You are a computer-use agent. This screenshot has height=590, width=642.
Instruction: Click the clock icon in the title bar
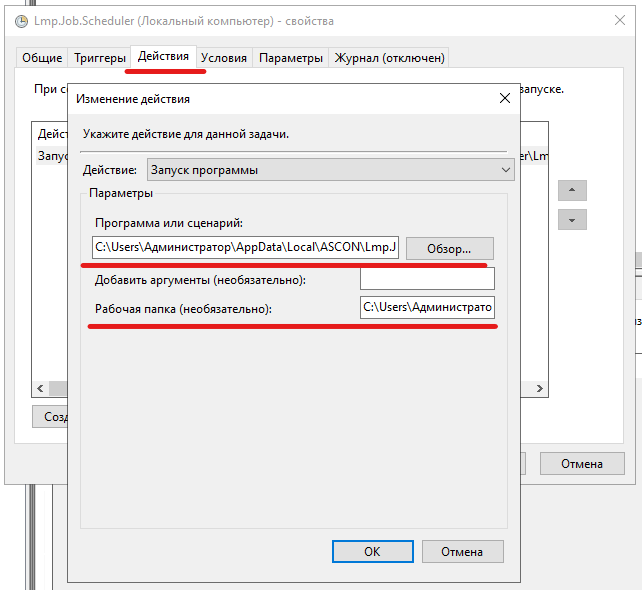click(21, 21)
